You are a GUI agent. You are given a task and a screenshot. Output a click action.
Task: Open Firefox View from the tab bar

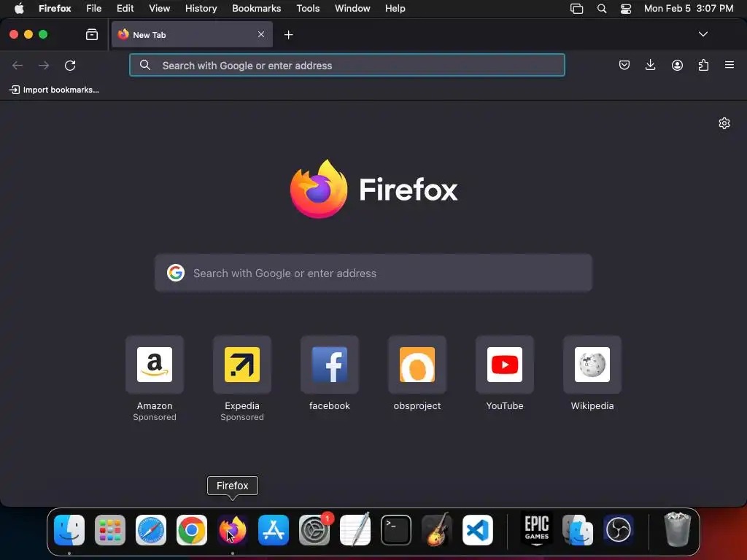(x=92, y=34)
